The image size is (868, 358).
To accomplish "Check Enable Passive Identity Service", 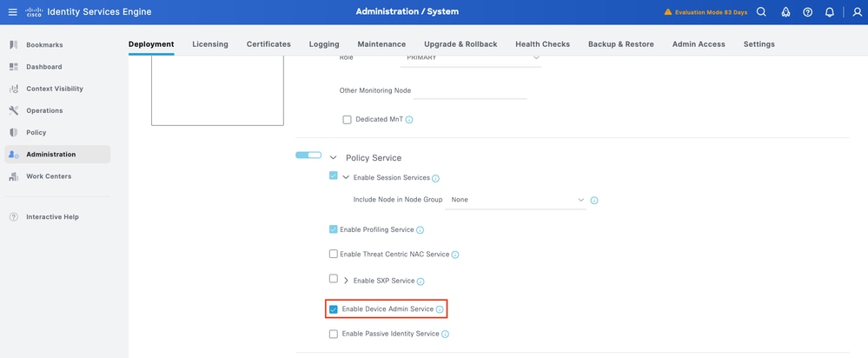I will 334,334.
